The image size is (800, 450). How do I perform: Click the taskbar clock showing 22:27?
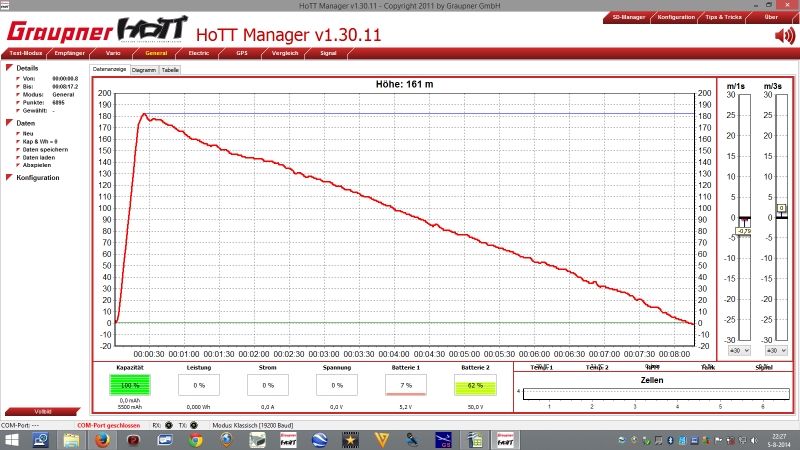point(779,440)
